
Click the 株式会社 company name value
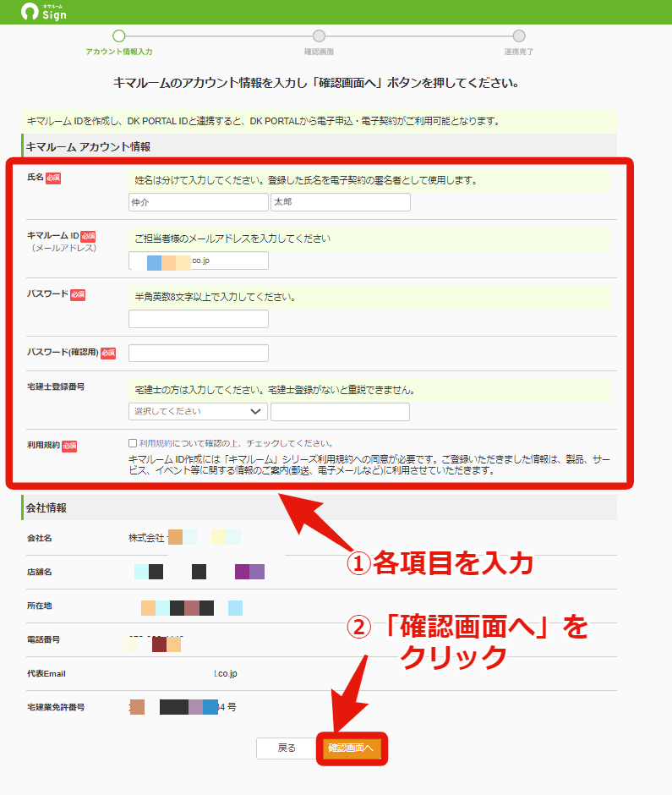point(146,537)
